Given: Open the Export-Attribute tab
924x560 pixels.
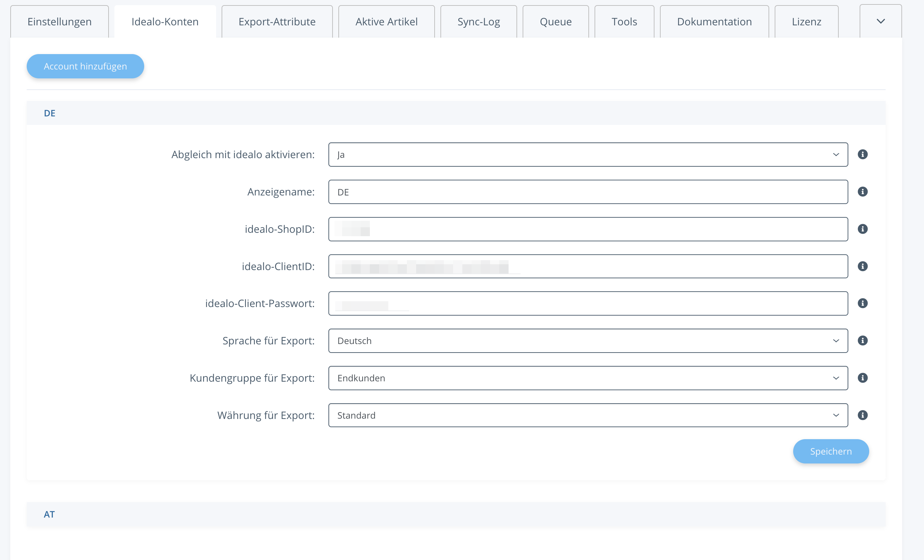Looking at the screenshot, I should click(x=277, y=22).
